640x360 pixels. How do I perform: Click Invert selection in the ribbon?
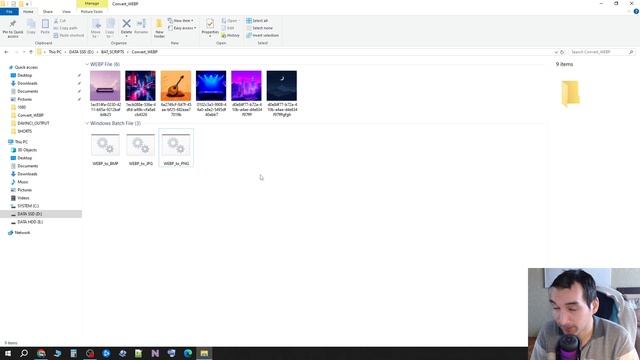coord(262,36)
